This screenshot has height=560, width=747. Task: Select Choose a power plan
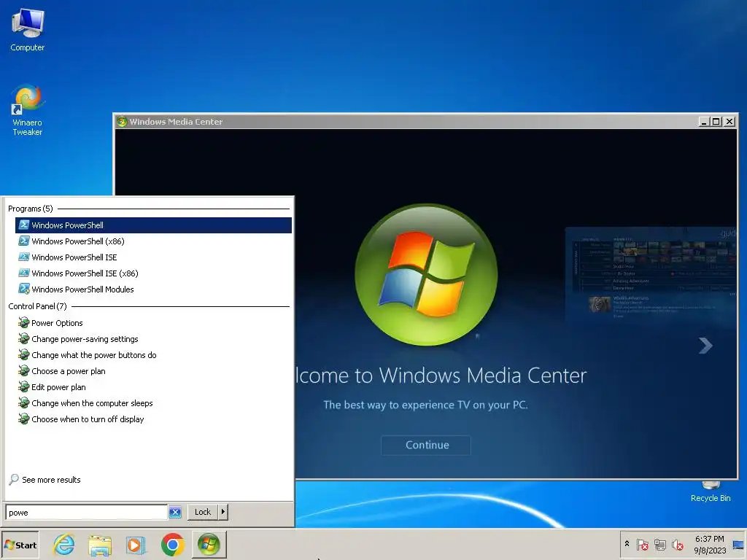point(153,371)
